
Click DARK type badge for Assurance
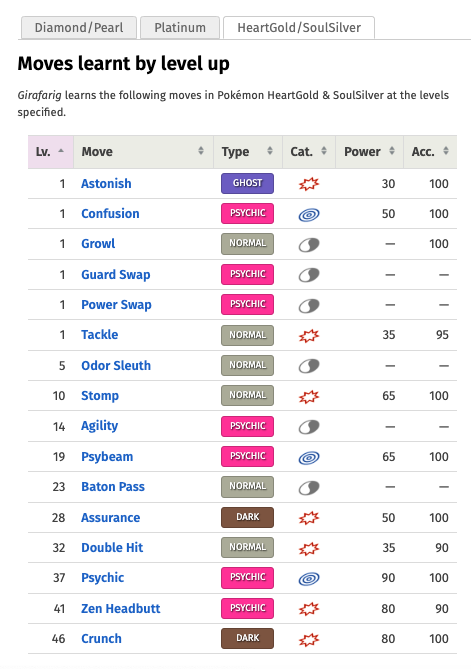247,517
